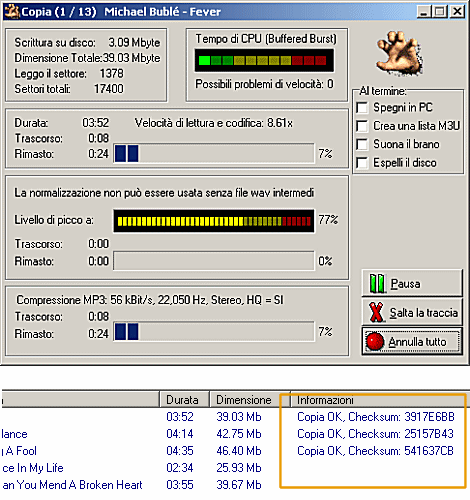Click the CDex hand application logo
470x500 pixels.
coord(400,54)
